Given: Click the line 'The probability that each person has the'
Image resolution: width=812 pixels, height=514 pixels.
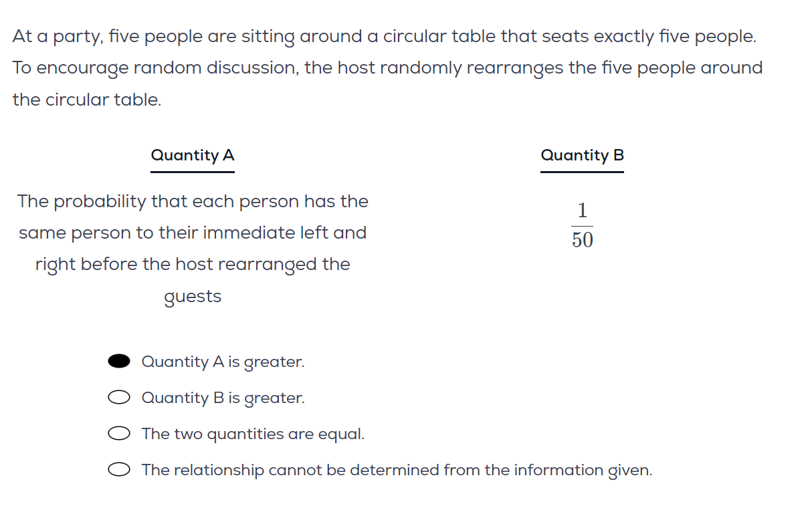Looking at the screenshot, I should point(193,202).
